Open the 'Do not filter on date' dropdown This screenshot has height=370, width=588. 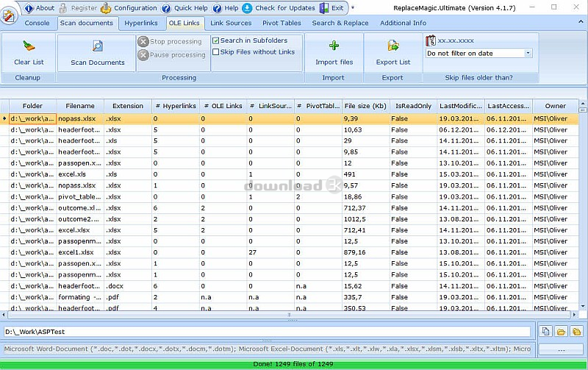coord(528,54)
